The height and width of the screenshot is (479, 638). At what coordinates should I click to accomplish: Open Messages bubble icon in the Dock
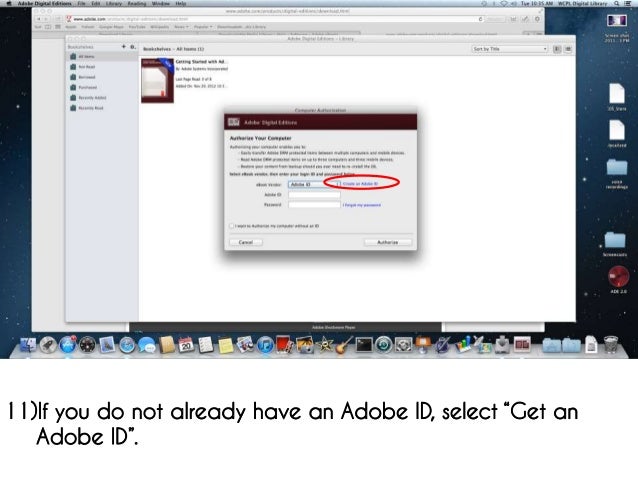146,346
